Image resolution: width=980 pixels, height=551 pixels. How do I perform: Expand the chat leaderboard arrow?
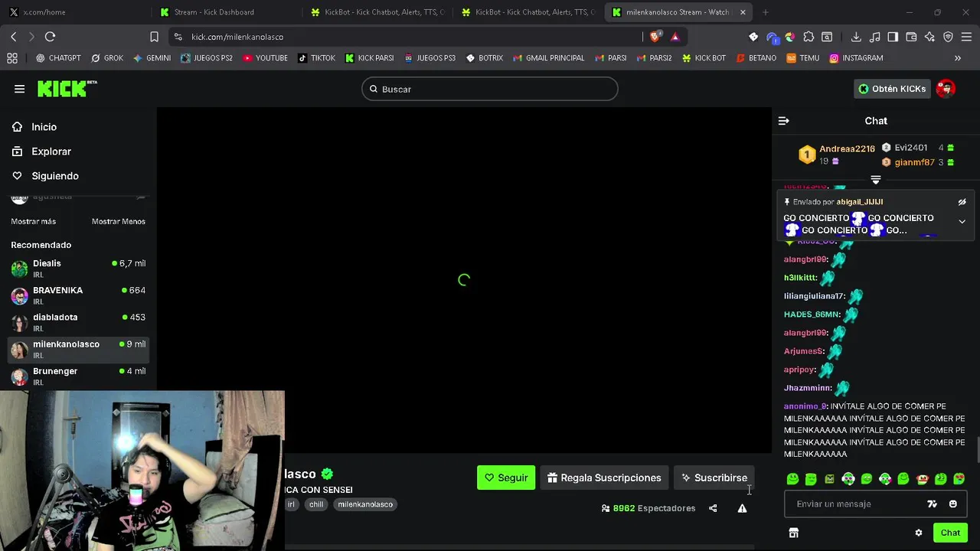pyautogui.click(x=876, y=180)
